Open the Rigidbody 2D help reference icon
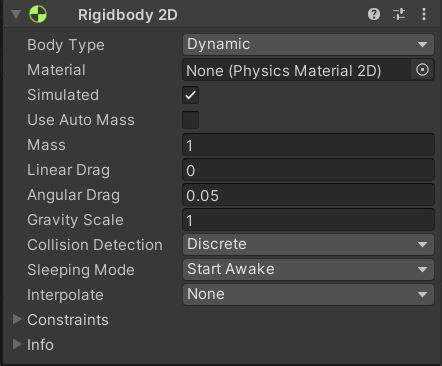The image size is (442, 366). (374, 14)
